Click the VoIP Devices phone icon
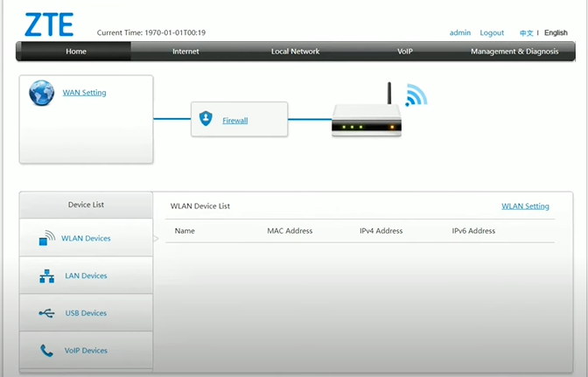The image size is (588, 377). click(x=47, y=351)
